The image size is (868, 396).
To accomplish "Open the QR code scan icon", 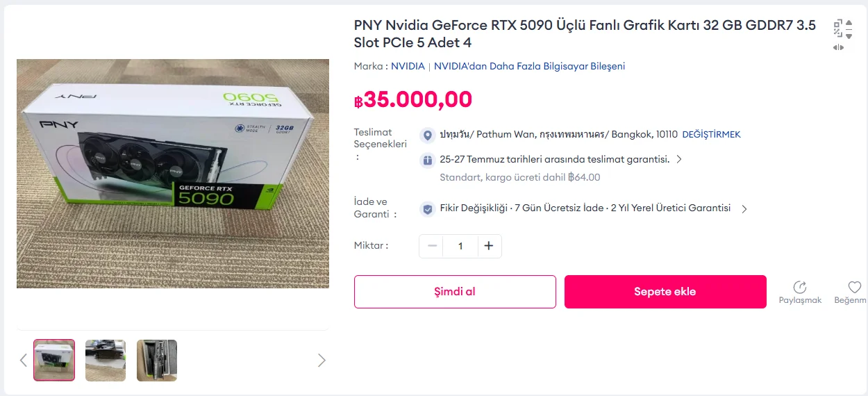I will coord(838,28).
